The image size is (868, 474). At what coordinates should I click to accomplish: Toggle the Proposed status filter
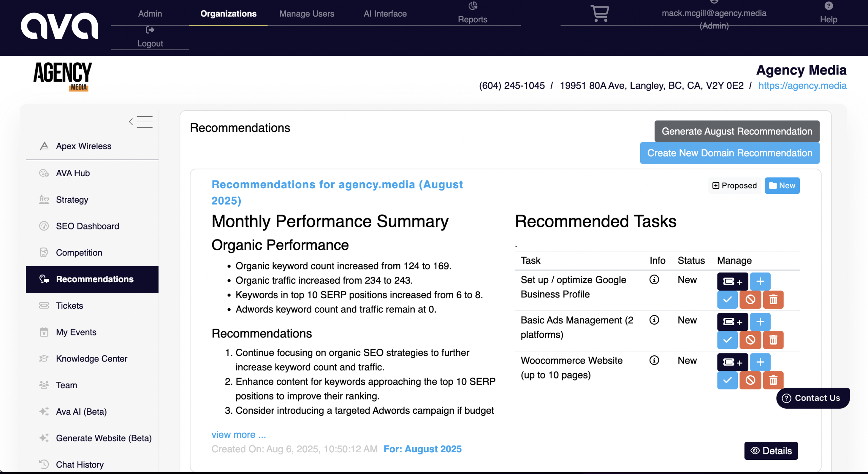pyautogui.click(x=734, y=186)
